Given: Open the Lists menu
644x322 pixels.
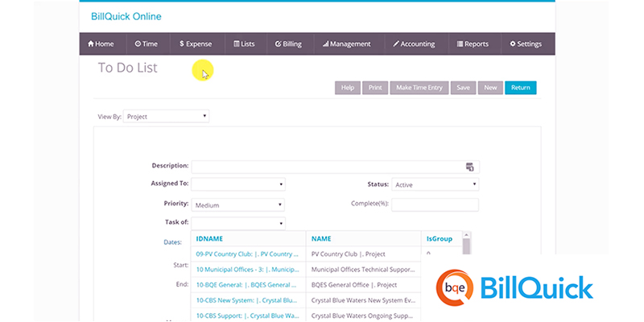Looking at the screenshot, I should [x=245, y=44].
